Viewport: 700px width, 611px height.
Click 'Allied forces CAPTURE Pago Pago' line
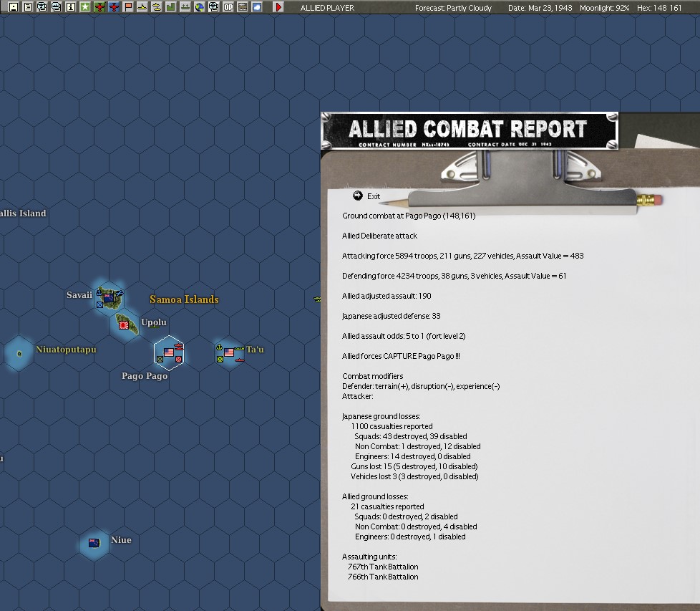pyautogui.click(x=401, y=356)
